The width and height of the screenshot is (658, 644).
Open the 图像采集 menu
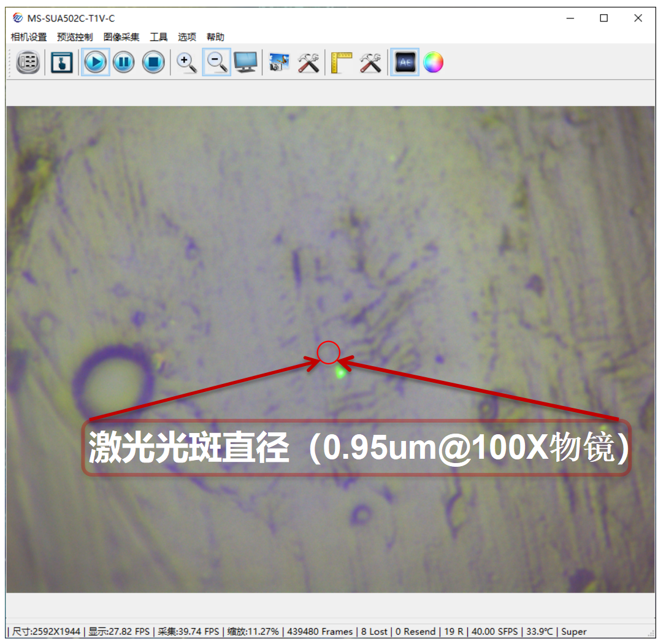coord(121,37)
